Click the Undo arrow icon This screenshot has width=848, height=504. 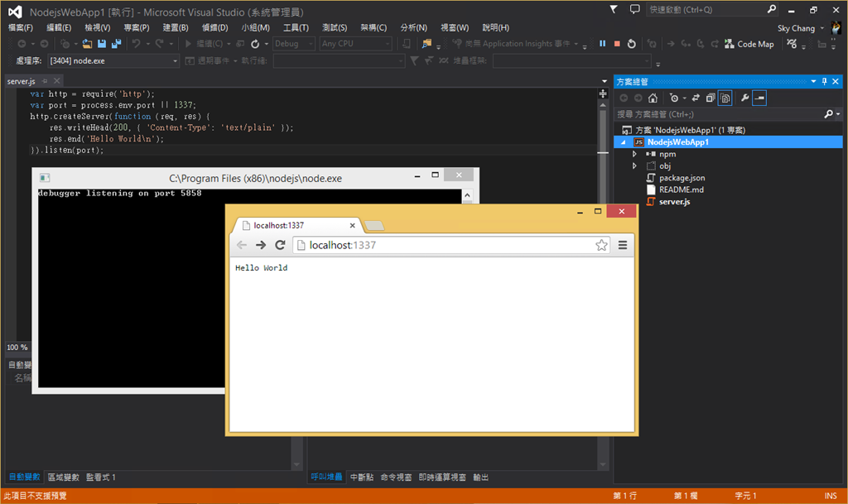[x=137, y=44]
